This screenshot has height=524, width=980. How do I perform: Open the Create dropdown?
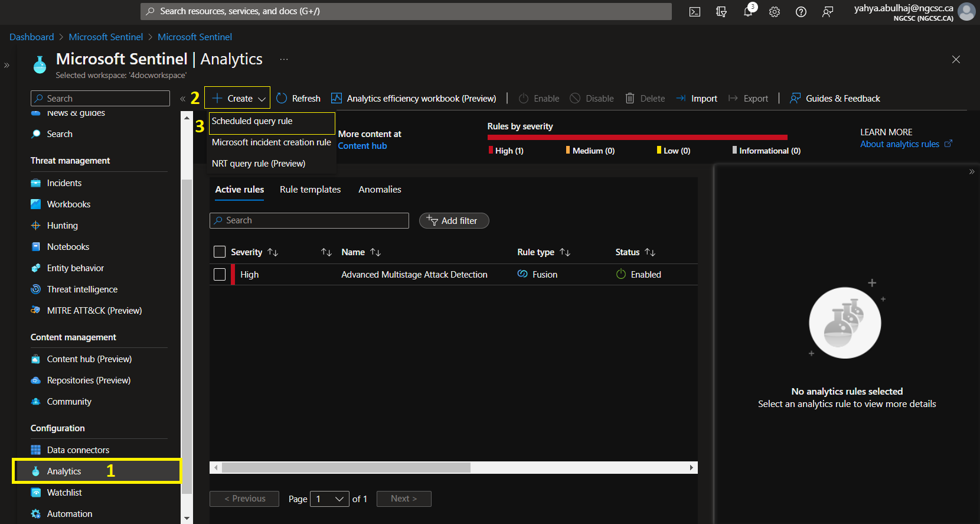pos(237,98)
